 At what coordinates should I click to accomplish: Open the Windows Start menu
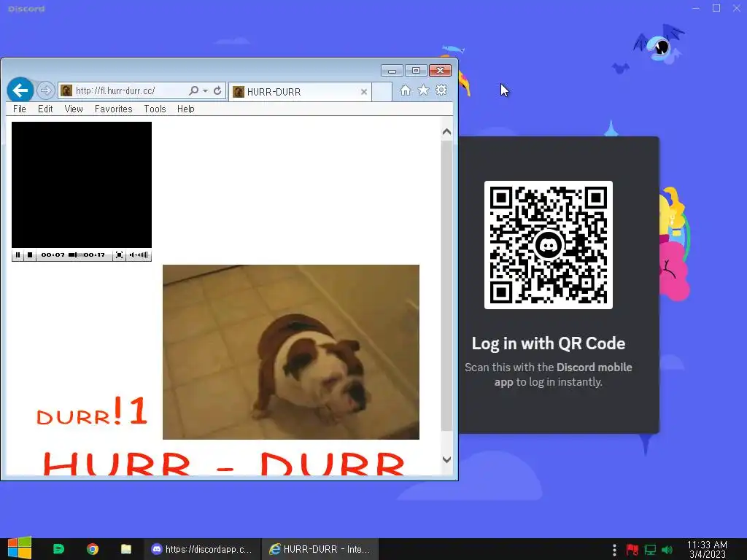[x=20, y=548]
